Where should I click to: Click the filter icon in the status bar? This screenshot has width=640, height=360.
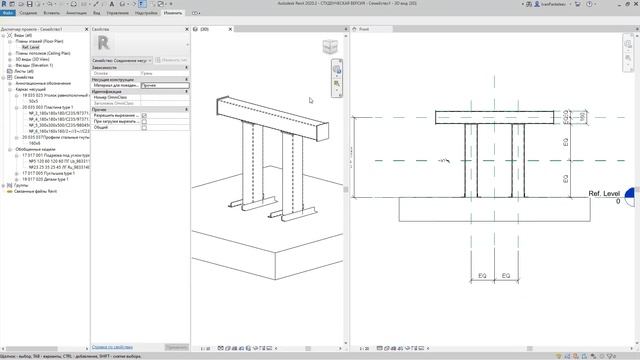(x=611, y=356)
